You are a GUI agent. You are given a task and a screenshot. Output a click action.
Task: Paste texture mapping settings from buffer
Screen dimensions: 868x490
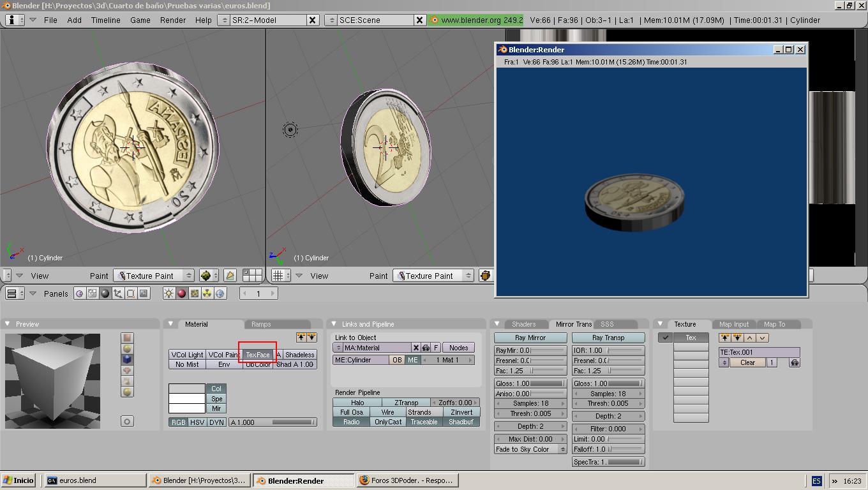[x=737, y=338]
